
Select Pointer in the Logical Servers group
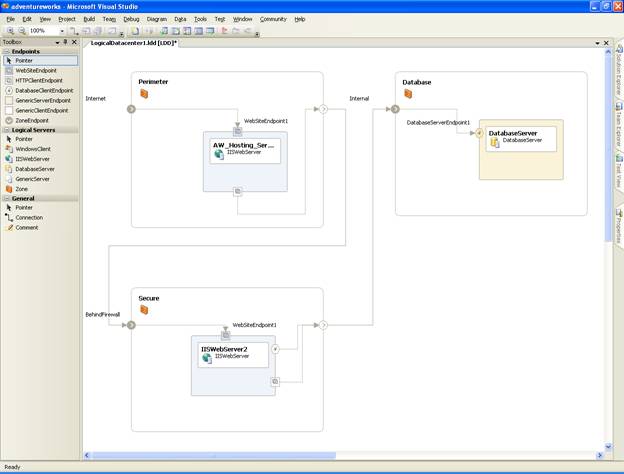[41, 139]
